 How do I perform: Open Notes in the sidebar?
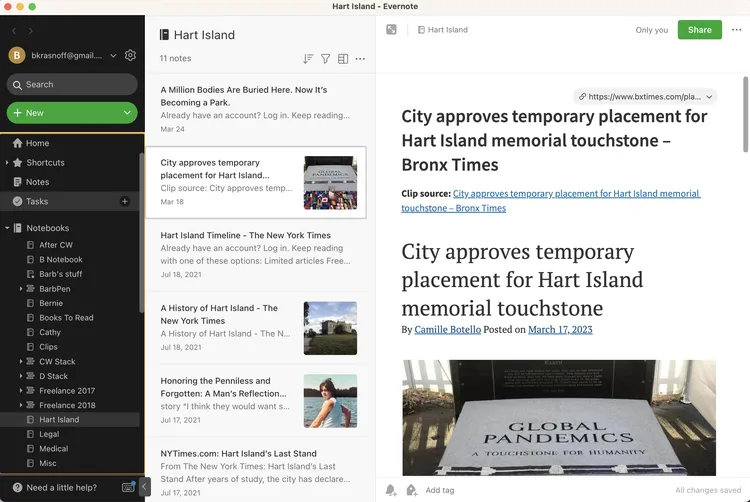point(37,182)
